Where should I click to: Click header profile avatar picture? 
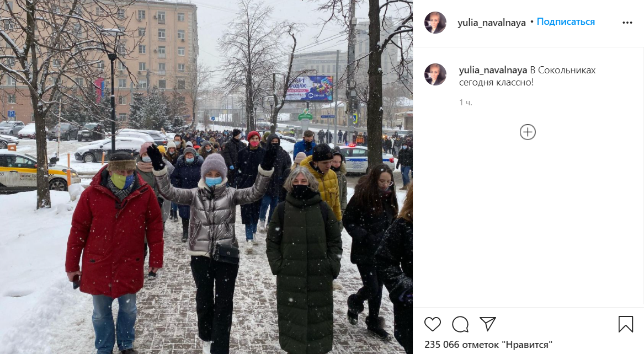pyautogui.click(x=435, y=23)
